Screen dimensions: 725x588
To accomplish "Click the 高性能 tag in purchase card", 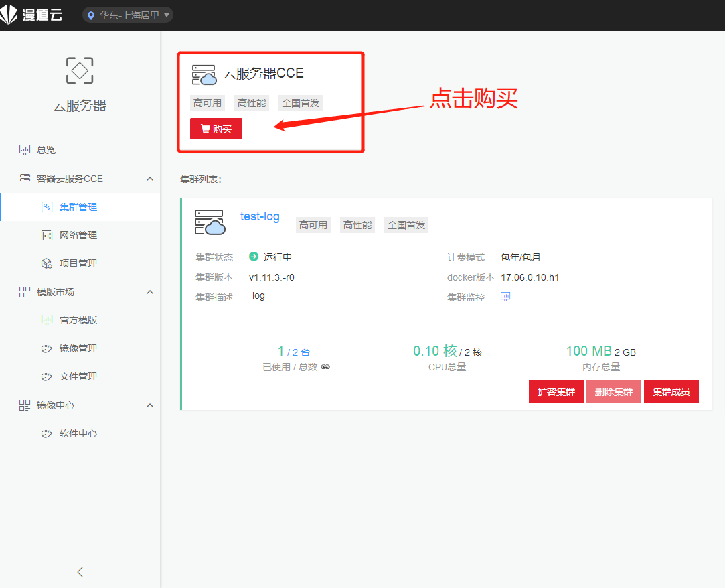I will pos(252,103).
